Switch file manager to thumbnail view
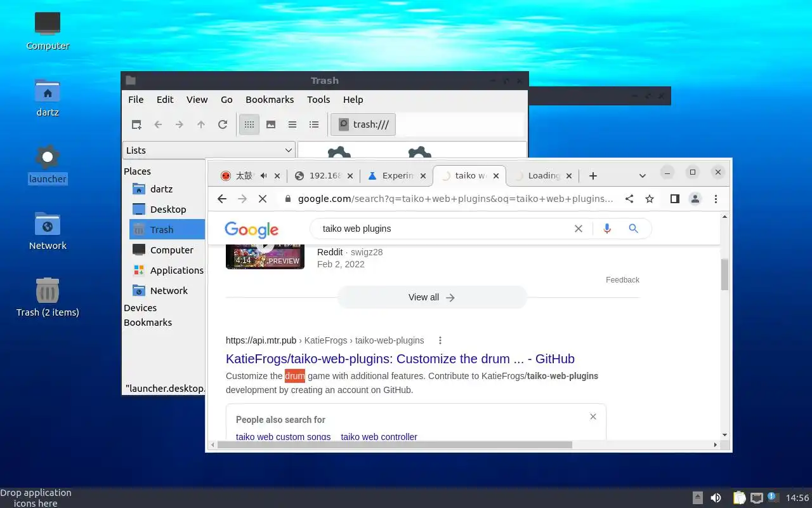This screenshot has height=508, width=812. pos(271,124)
